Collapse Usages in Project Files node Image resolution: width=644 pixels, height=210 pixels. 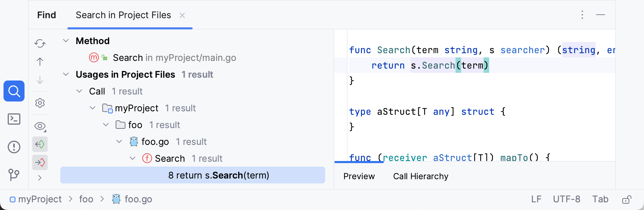[x=66, y=74]
